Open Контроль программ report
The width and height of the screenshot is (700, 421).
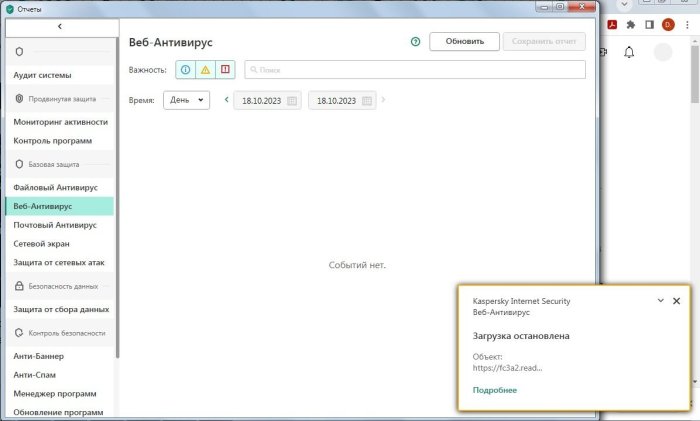pyautogui.click(x=60, y=141)
